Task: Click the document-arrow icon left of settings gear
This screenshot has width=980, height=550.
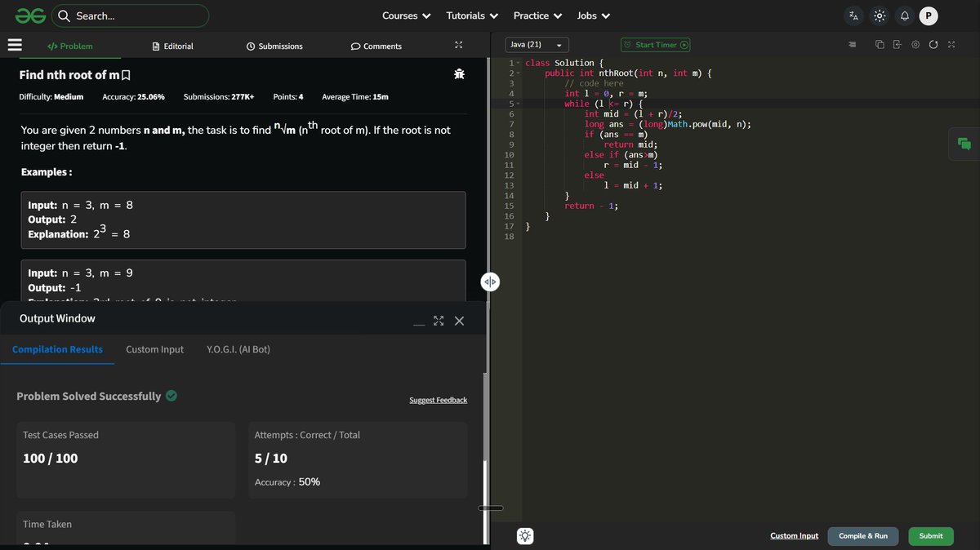Action: pyautogui.click(x=898, y=45)
